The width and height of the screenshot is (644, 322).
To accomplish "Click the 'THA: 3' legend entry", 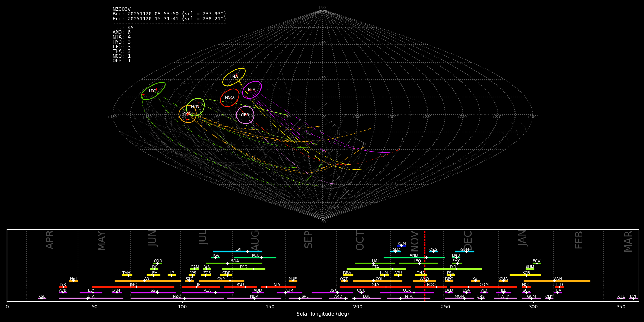I will click(122, 51).
